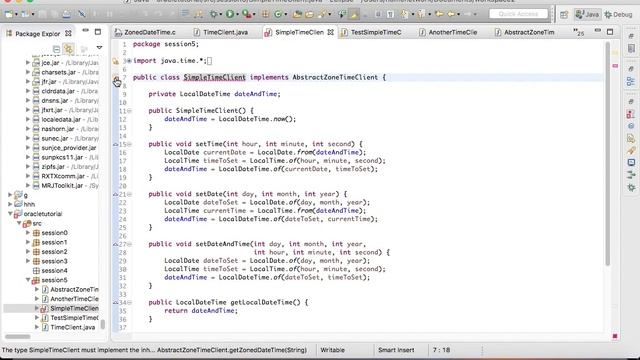Click the error marker beside line 7
Viewport: 640px width, 360px height.
click(116, 78)
